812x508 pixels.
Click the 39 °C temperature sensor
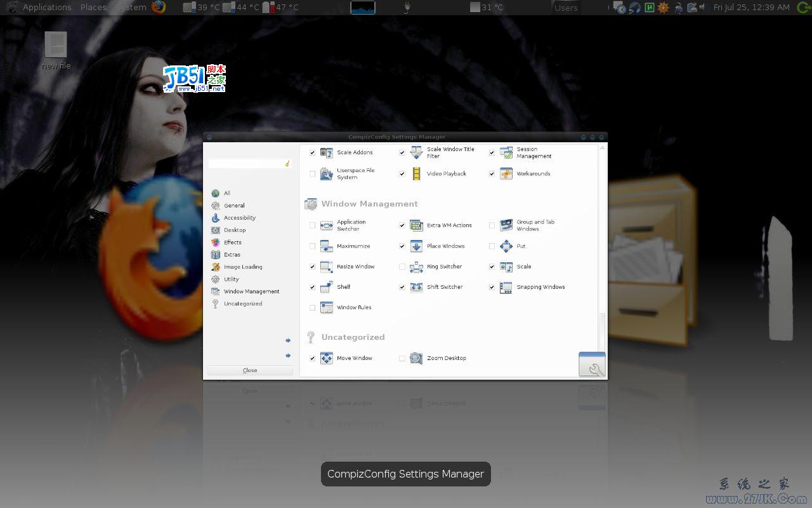(x=200, y=7)
